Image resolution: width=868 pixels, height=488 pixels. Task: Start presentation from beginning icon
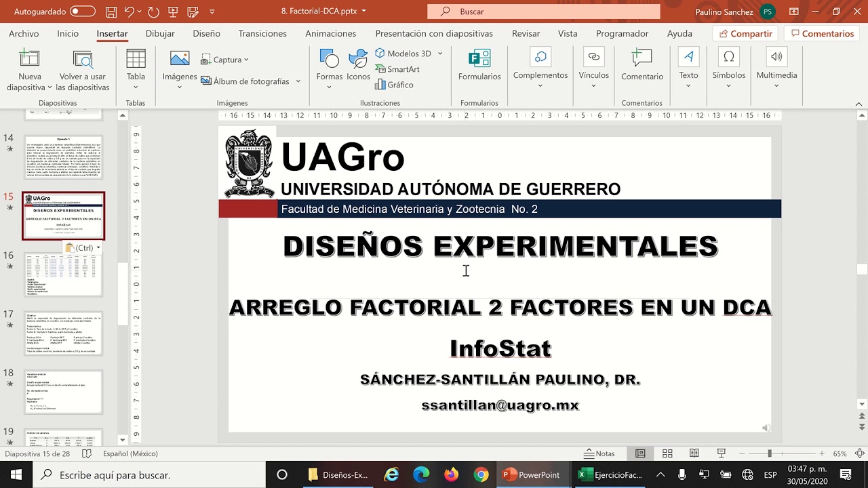click(x=173, y=12)
